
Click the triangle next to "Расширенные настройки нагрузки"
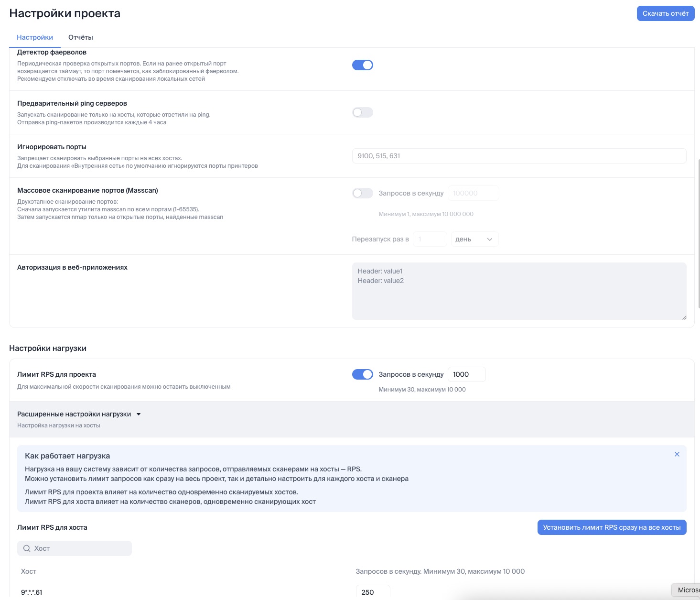point(139,415)
